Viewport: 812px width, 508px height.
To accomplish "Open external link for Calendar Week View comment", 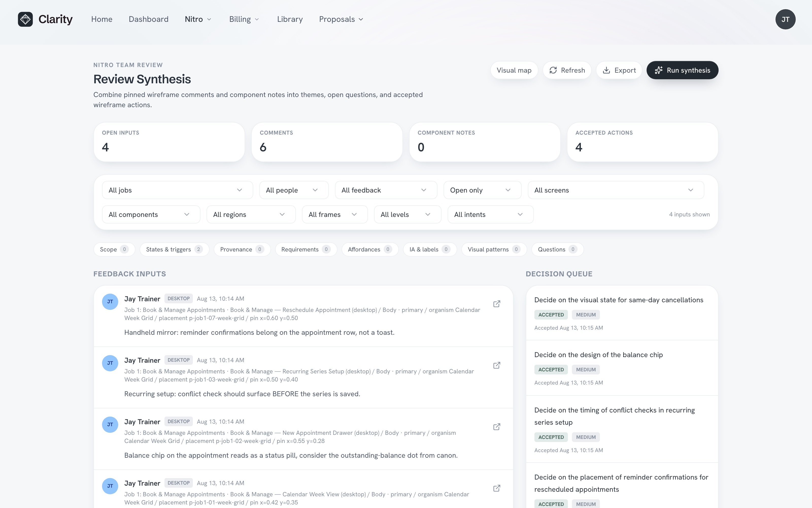I will 497,488.
